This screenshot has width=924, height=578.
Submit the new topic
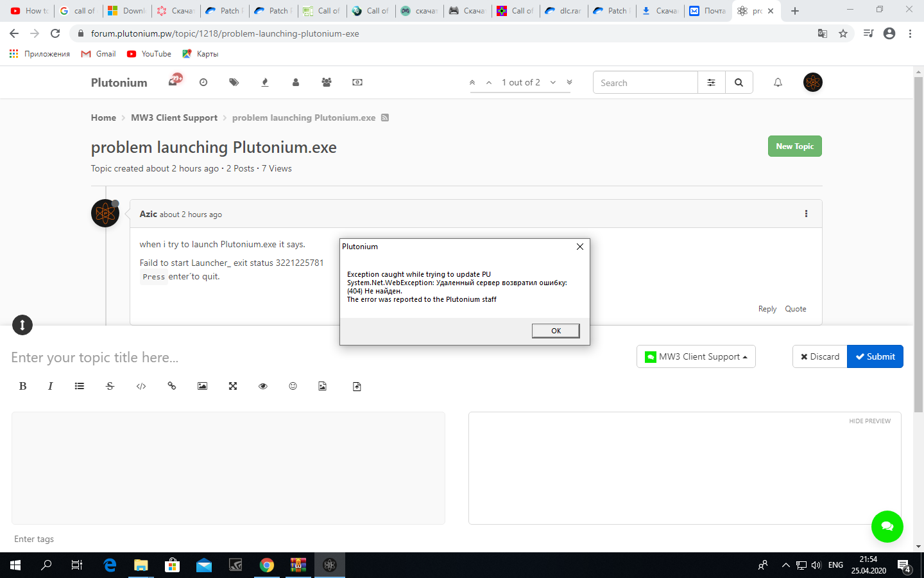coord(875,356)
